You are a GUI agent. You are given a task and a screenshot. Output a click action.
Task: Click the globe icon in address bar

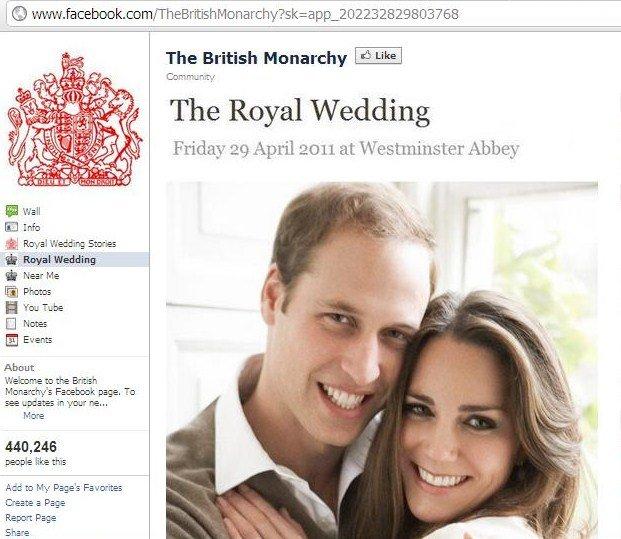point(19,14)
